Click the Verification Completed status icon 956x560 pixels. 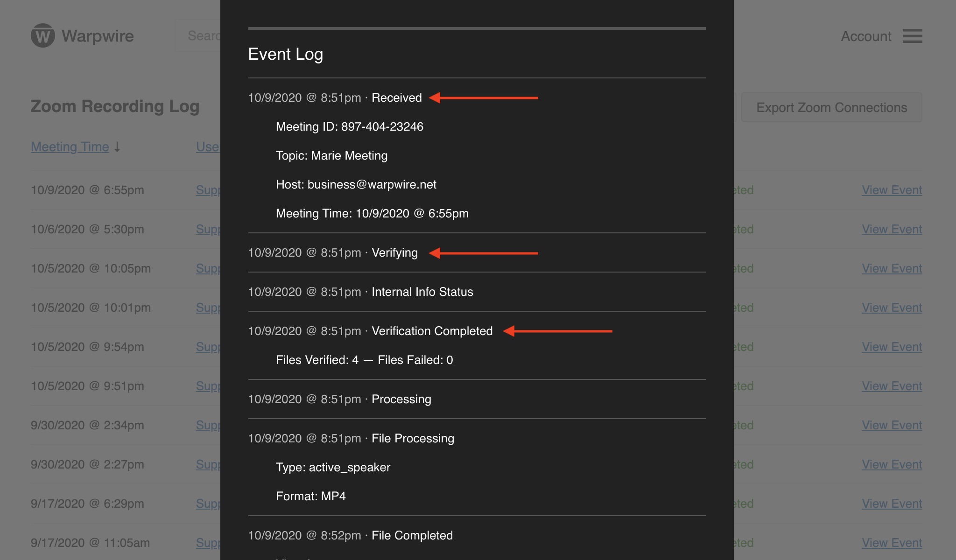[432, 331]
